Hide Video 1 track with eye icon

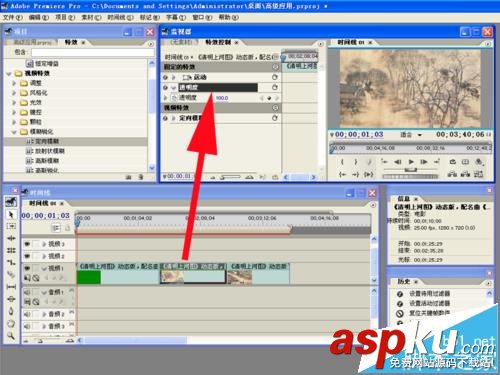27,268
